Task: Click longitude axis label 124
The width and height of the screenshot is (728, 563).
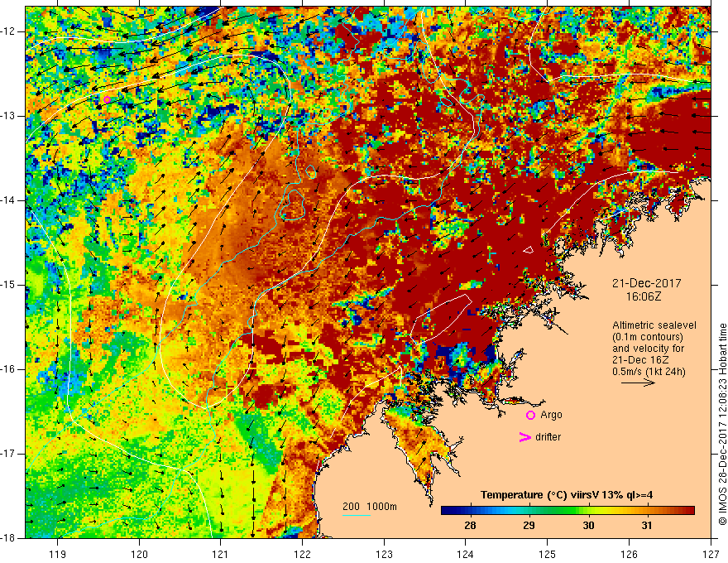Action: [466, 554]
